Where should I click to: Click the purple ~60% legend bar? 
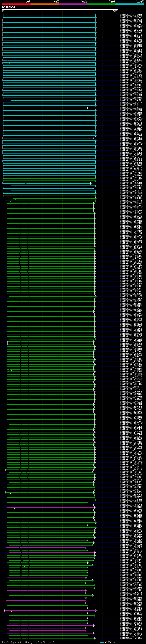73,4
